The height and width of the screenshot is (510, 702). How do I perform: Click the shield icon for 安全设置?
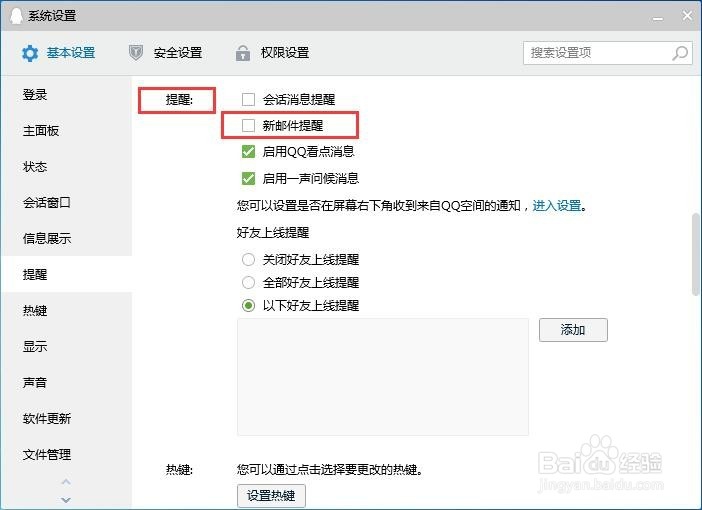[136, 53]
